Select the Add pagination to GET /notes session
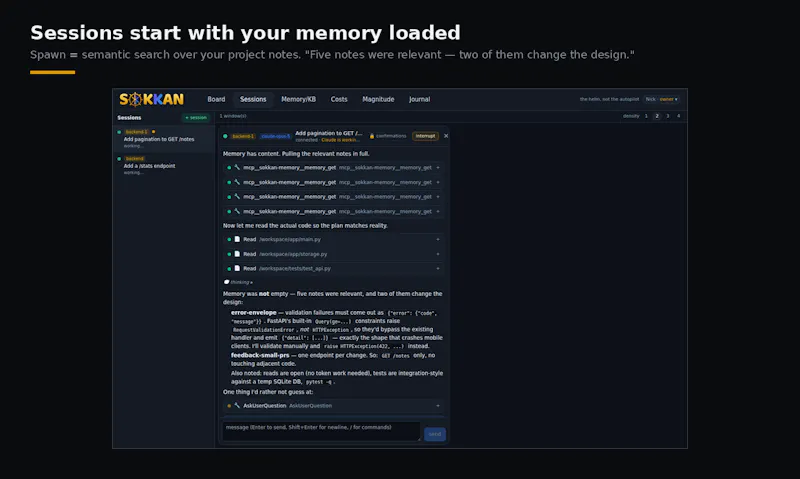Viewport: 800px width, 479px height. pyautogui.click(x=163, y=139)
